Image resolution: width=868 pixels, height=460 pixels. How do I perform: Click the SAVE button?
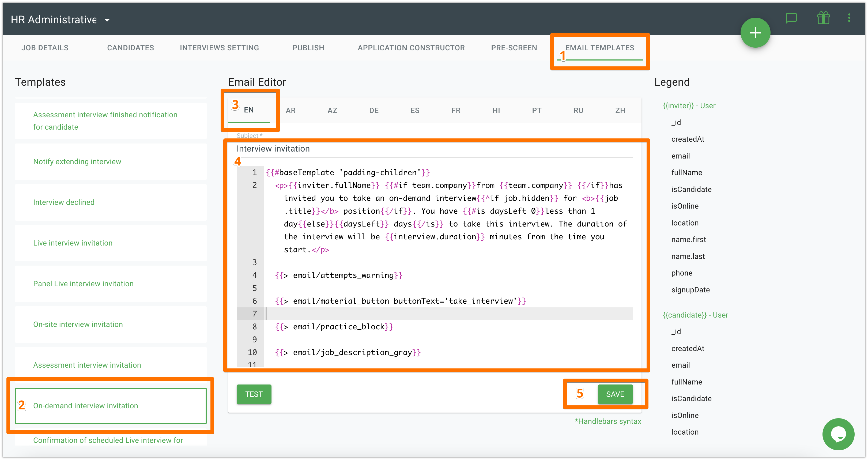[x=615, y=394]
